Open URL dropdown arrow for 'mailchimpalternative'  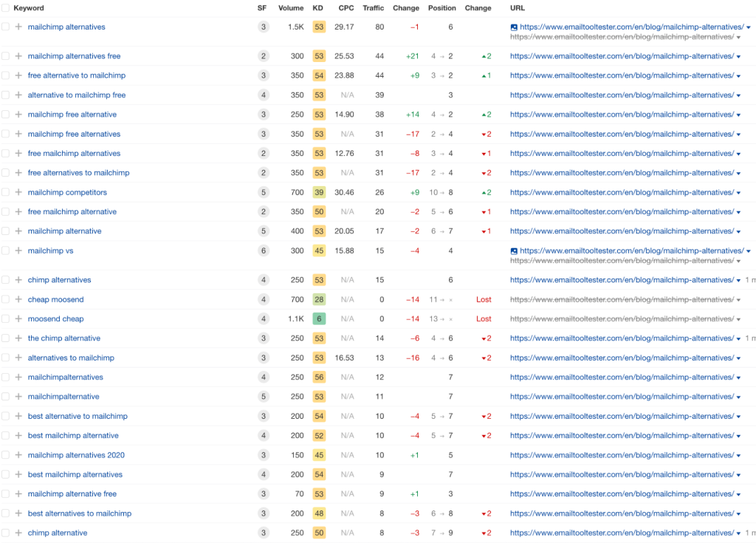click(x=738, y=397)
